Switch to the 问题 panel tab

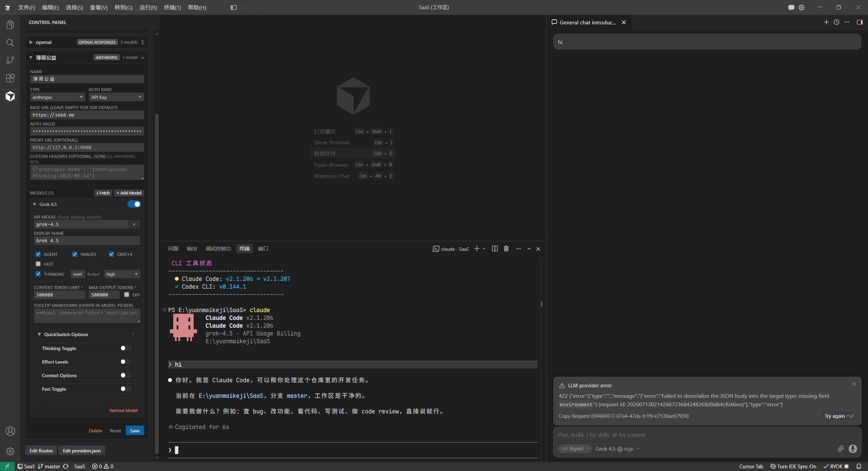click(173, 249)
